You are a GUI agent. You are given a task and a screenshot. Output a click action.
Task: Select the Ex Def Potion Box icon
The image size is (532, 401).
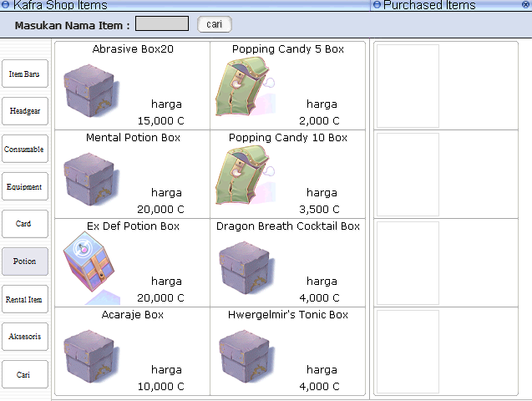coord(89,266)
